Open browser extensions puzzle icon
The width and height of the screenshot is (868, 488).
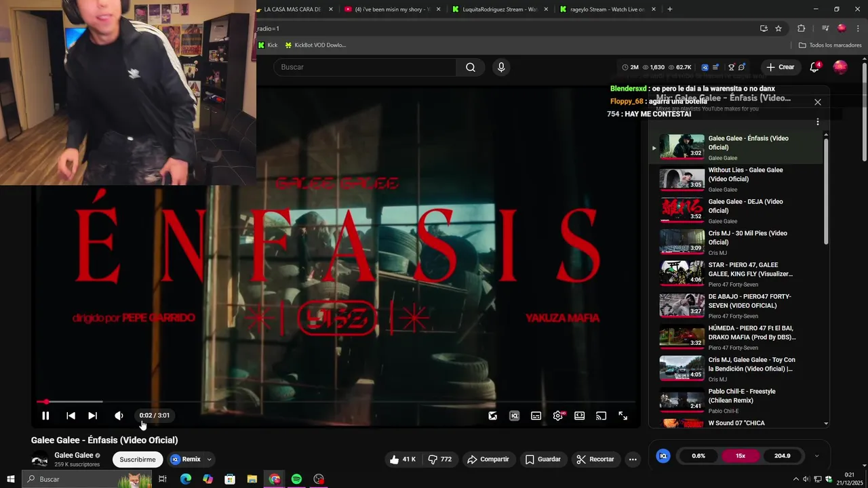click(x=801, y=28)
